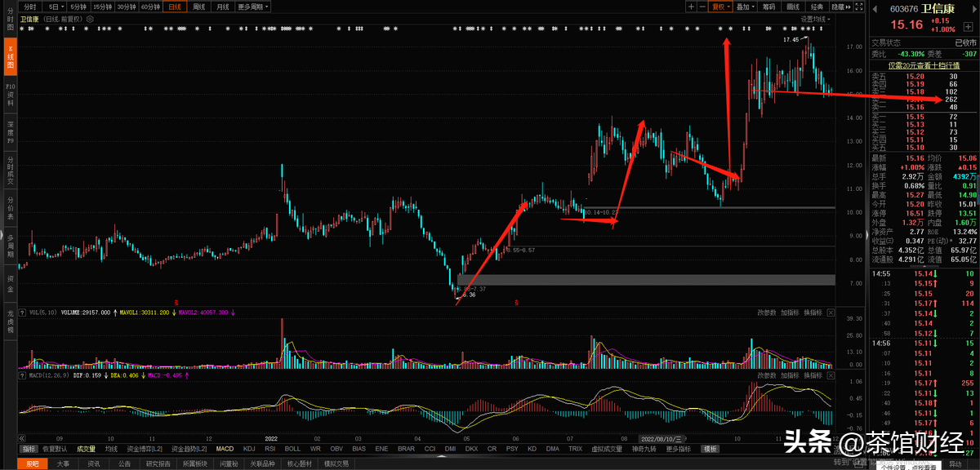This screenshot has width=980, height=470.
Task: Open 龙虎榜 sidebar item
Action: coord(11,321)
